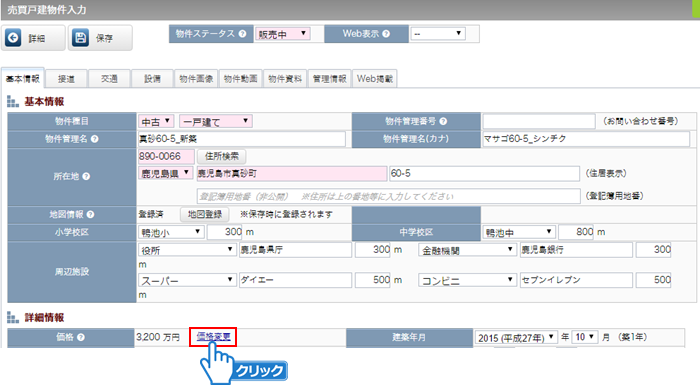Switch to the 管理情報 tab
The image size is (700, 385).
329,79
